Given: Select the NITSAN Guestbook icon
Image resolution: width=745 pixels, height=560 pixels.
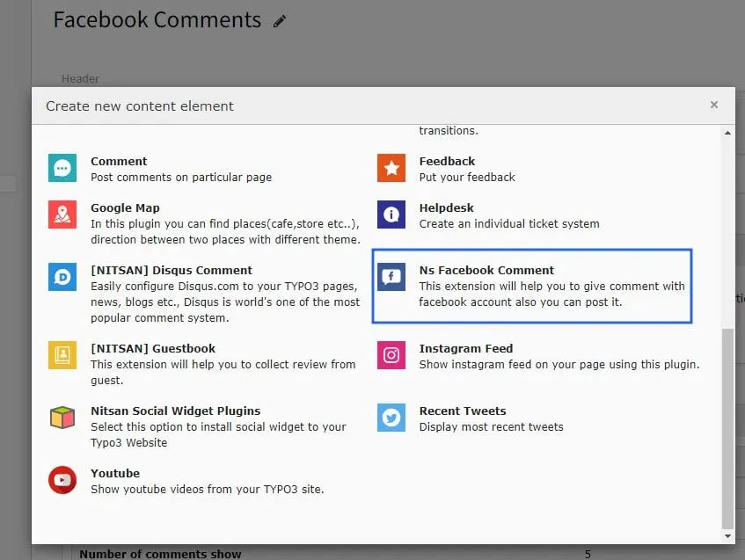Looking at the screenshot, I should point(62,355).
